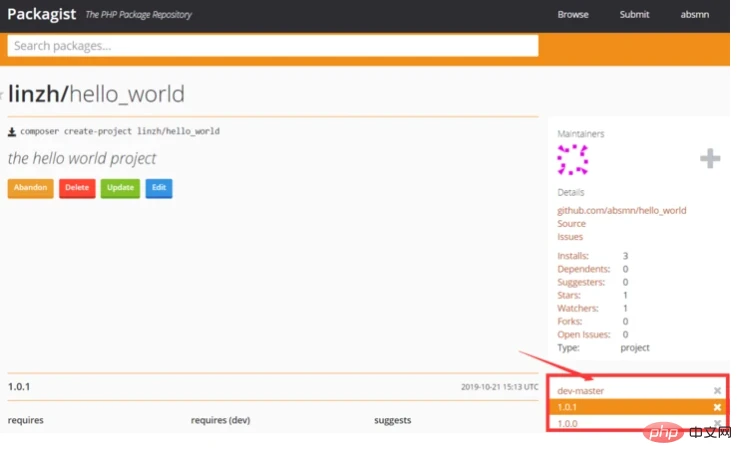This screenshot has height=465, width=742.
Task: Open the Browse menu item
Action: pos(573,15)
